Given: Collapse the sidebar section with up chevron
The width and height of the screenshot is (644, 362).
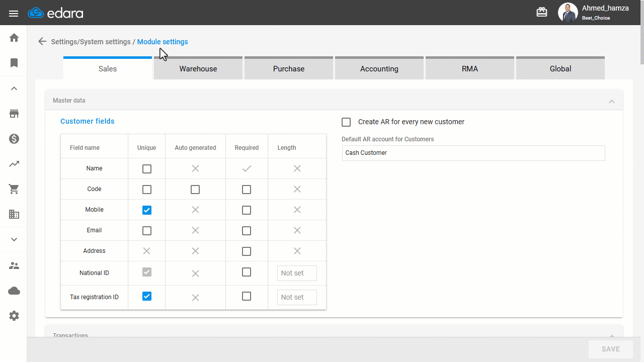Looking at the screenshot, I should coord(14,88).
